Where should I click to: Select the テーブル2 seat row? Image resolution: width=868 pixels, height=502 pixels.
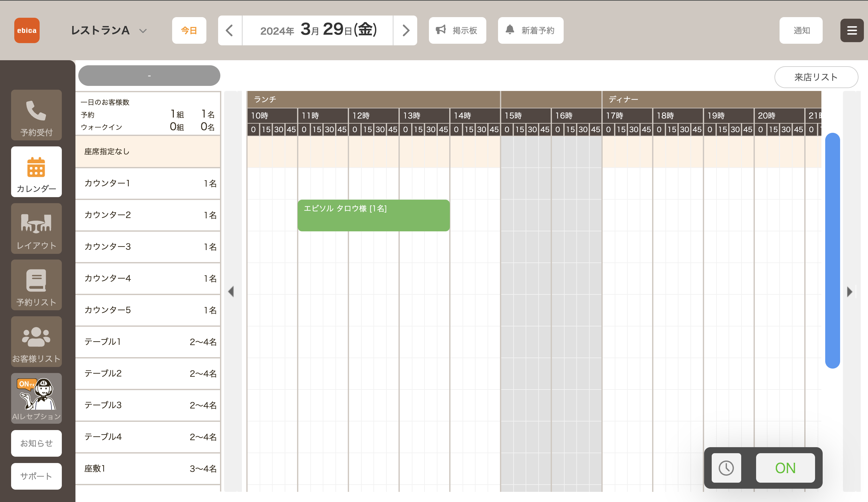coord(148,373)
